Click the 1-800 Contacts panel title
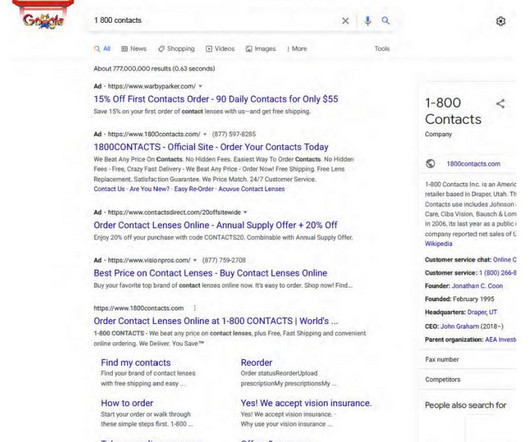 click(453, 111)
